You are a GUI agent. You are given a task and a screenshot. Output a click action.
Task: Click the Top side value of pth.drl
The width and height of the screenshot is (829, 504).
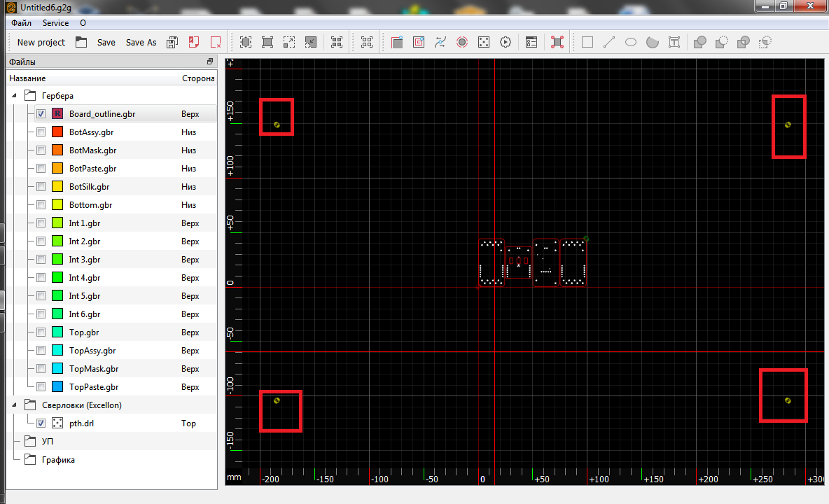[x=189, y=423]
